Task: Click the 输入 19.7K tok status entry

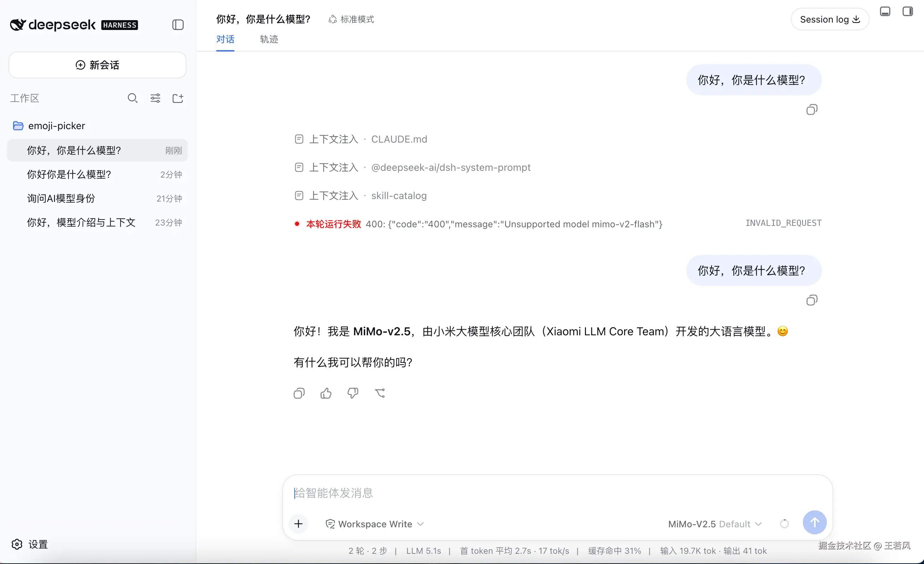Action: [688, 551]
